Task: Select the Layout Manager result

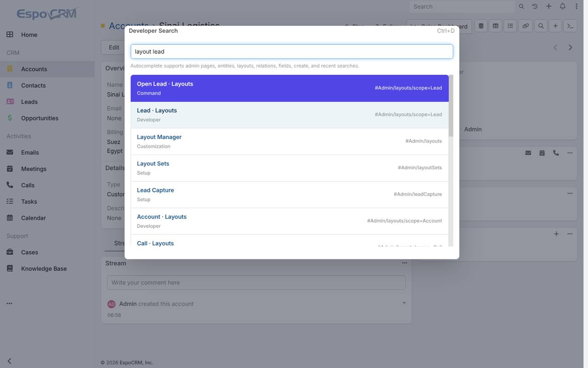Action: (x=289, y=142)
